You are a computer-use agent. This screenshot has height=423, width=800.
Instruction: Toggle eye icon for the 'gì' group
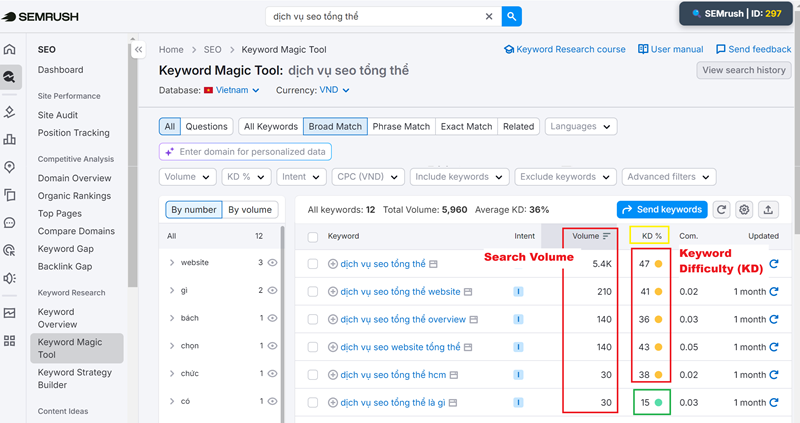272,290
